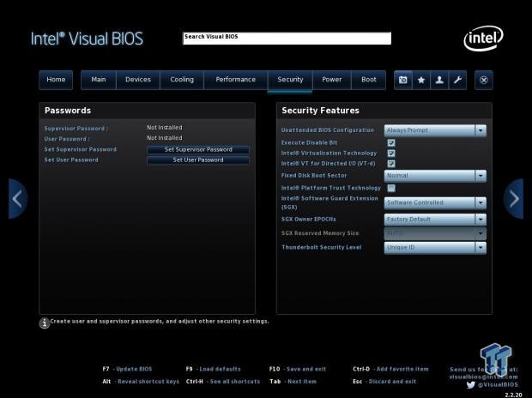Click the info icon beside the description

[45, 323]
